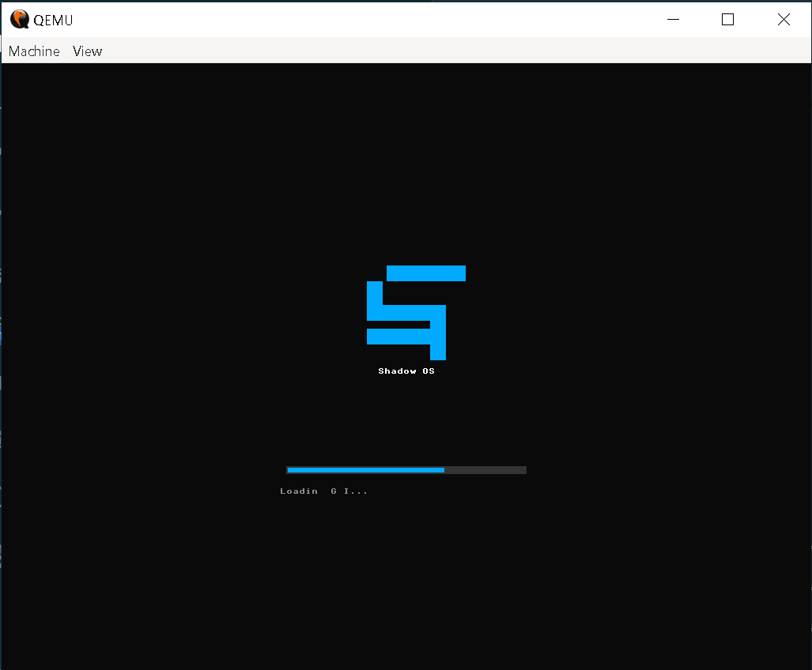Click the orange bird in the titlebar
812x670 pixels.
pyautogui.click(x=18, y=19)
